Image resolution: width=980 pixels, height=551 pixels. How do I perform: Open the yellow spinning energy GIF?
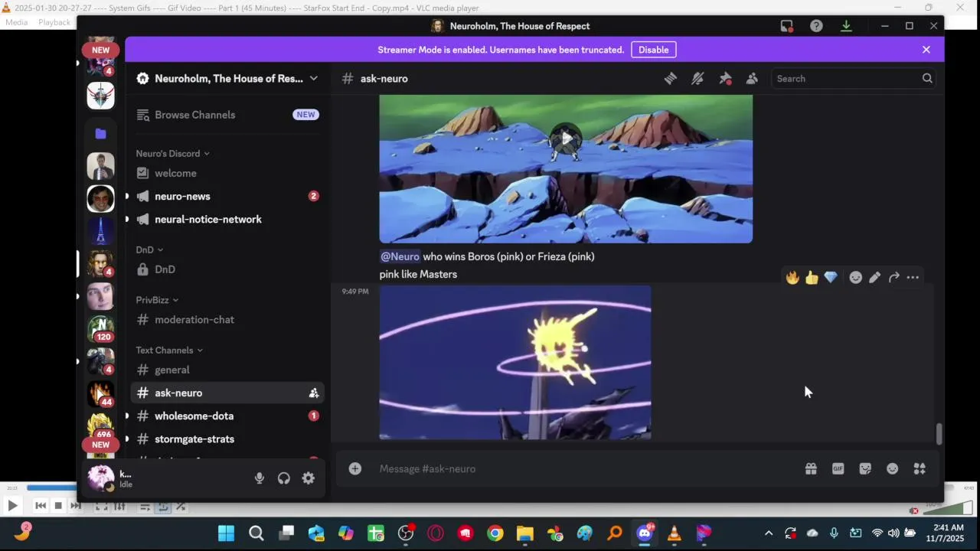coord(515,363)
